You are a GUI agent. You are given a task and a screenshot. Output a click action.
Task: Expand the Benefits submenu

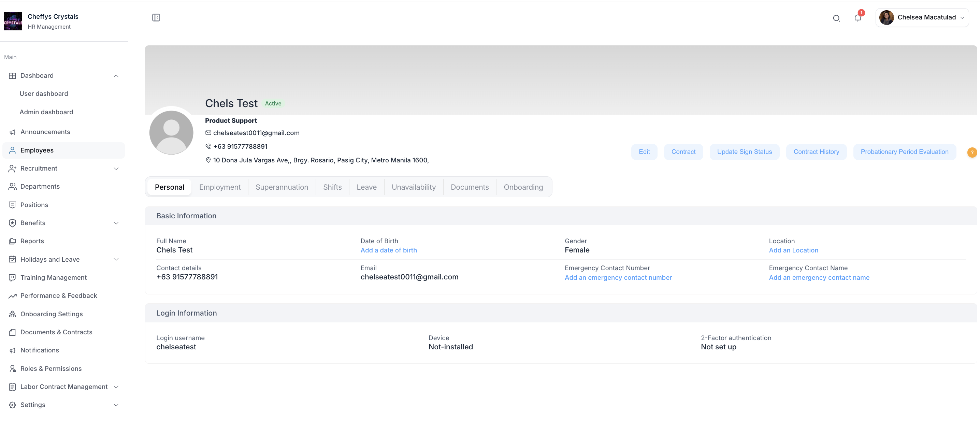(x=116, y=223)
